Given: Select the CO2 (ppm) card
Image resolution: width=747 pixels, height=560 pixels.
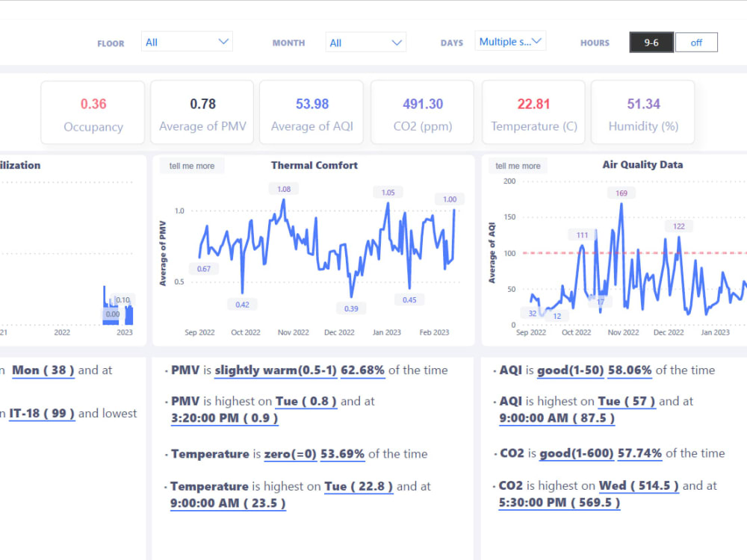Looking at the screenshot, I should [x=421, y=112].
